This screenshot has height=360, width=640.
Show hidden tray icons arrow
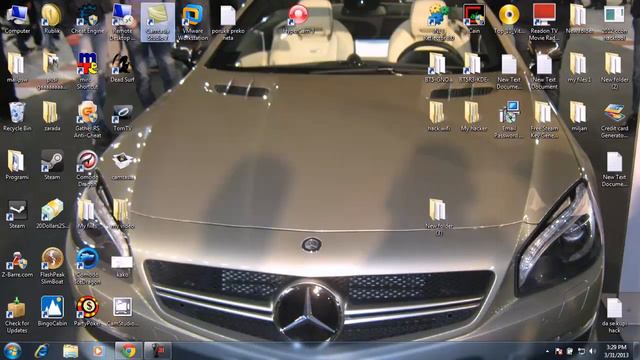click(547, 351)
